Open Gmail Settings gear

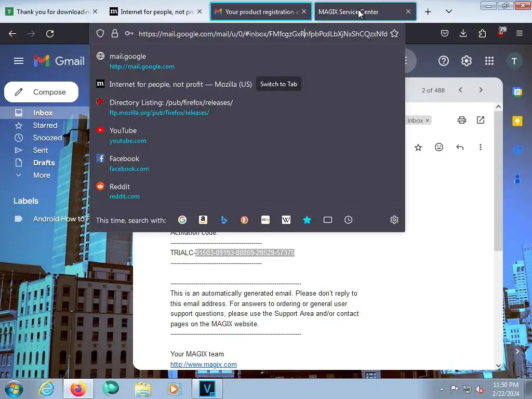[x=466, y=61]
